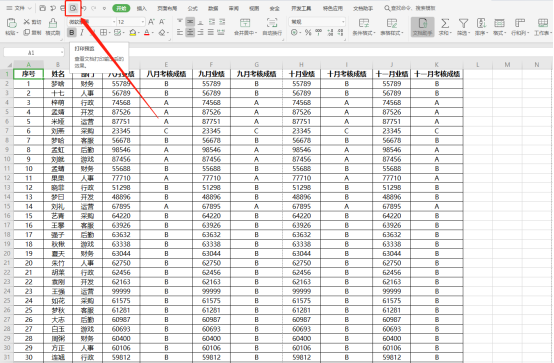The image size is (554, 363).
Task: Click the increase decimal places icon
Action: pos(330,33)
